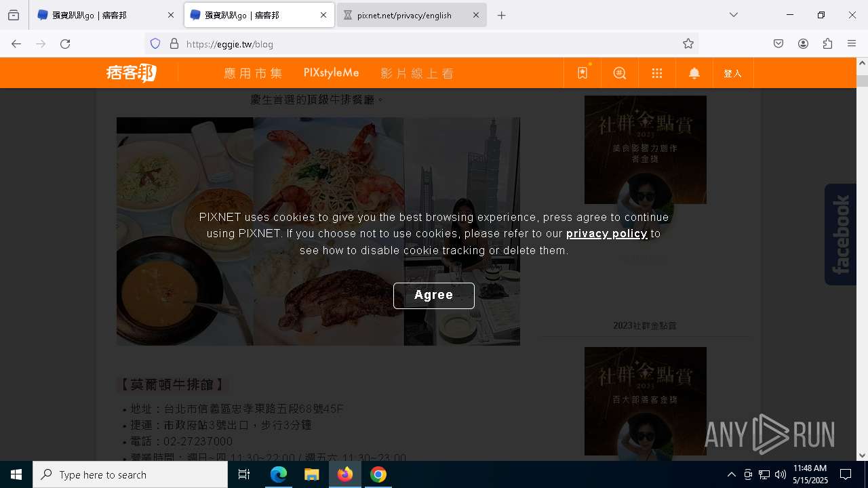Expand the list all tabs dropdown
Image resolution: width=868 pixels, height=488 pixels.
[x=734, y=15]
